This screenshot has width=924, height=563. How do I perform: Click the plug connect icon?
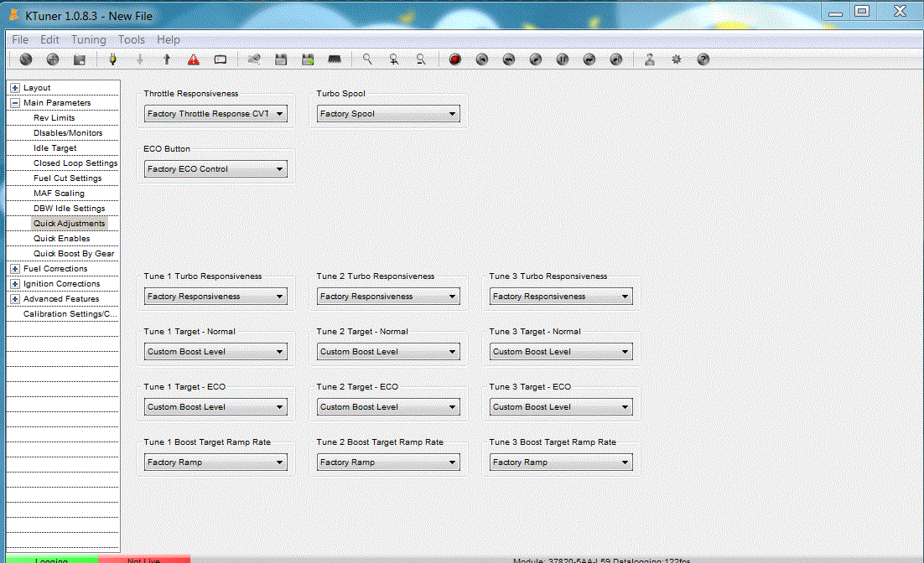[113, 59]
